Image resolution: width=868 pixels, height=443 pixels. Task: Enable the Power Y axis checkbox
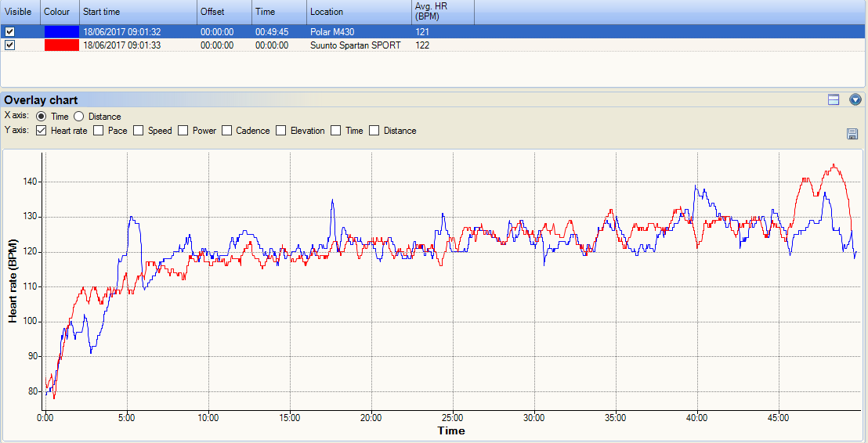[183, 131]
